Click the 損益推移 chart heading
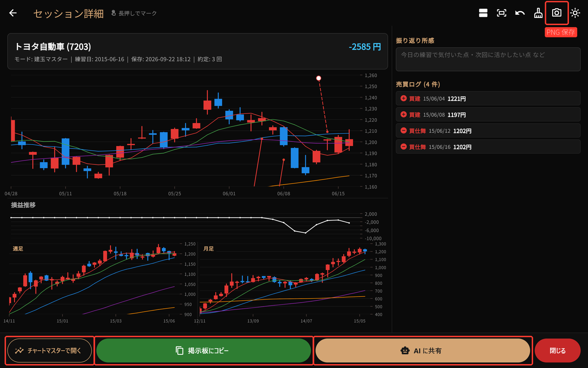 click(x=23, y=205)
